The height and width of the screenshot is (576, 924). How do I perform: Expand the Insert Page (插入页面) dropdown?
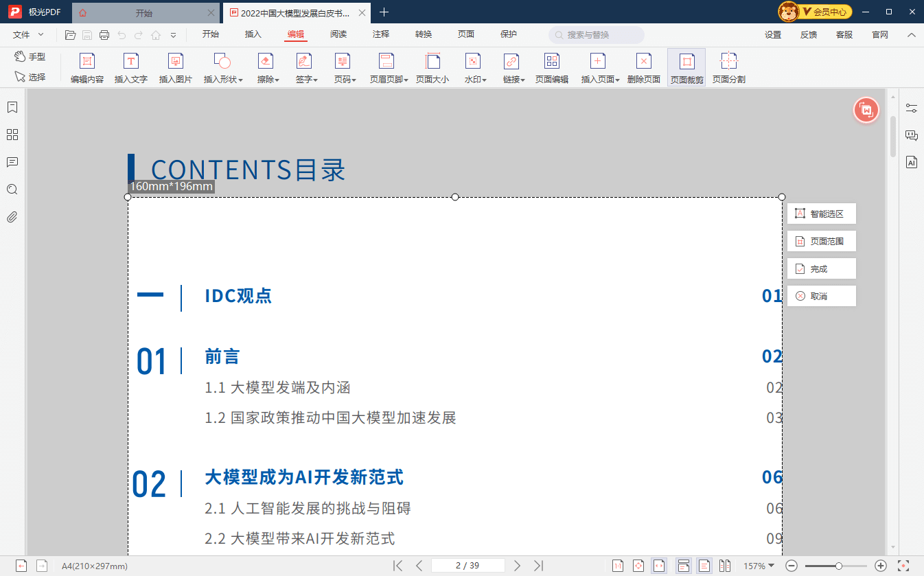coord(618,80)
